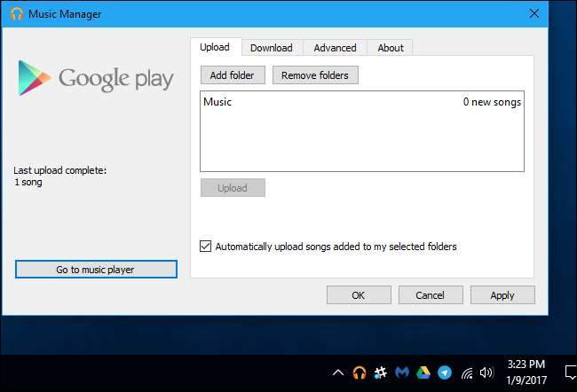Open Wi-Fi network settings in the tray

pyautogui.click(x=465, y=372)
